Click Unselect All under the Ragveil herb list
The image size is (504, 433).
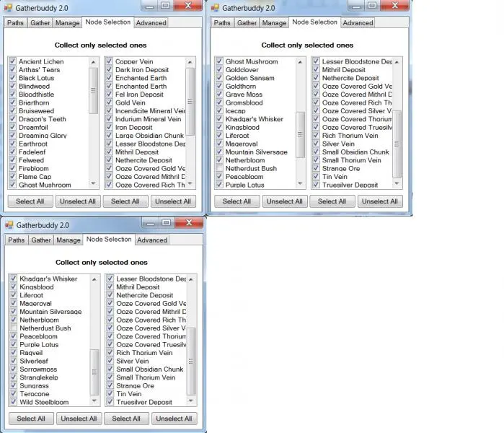click(79, 419)
